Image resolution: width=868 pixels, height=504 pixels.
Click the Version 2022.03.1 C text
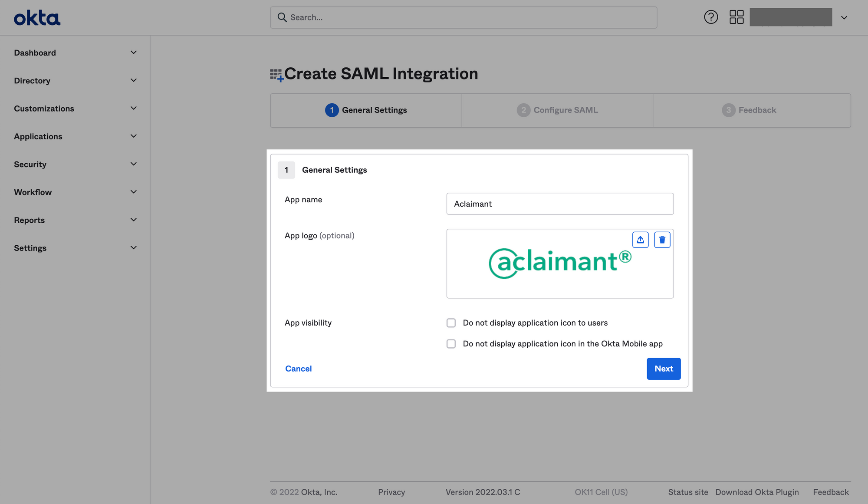(x=483, y=492)
